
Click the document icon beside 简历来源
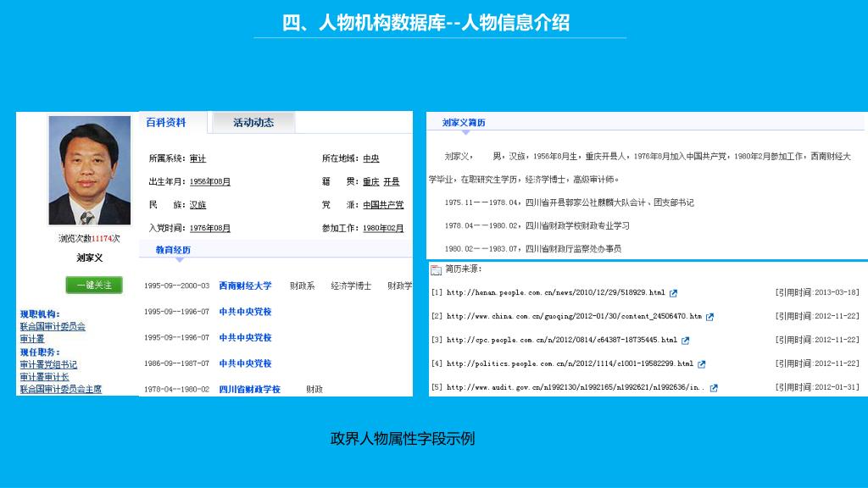[436, 269]
